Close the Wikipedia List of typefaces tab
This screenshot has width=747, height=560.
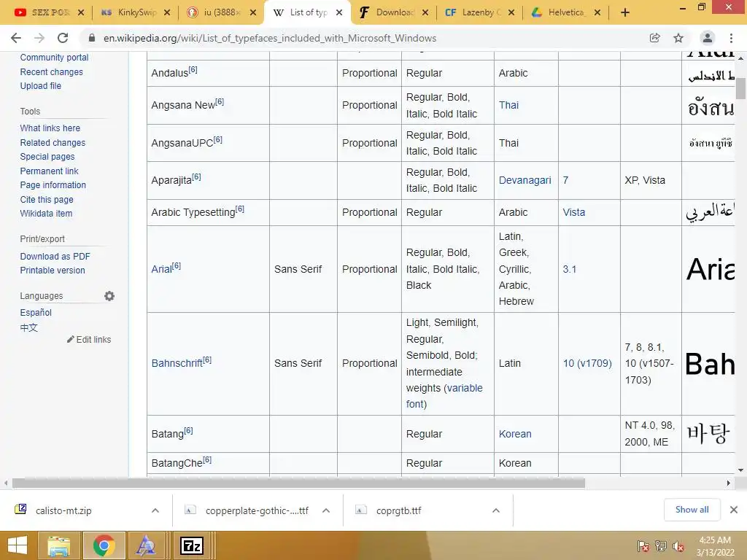pyautogui.click(x=339, y=13)
